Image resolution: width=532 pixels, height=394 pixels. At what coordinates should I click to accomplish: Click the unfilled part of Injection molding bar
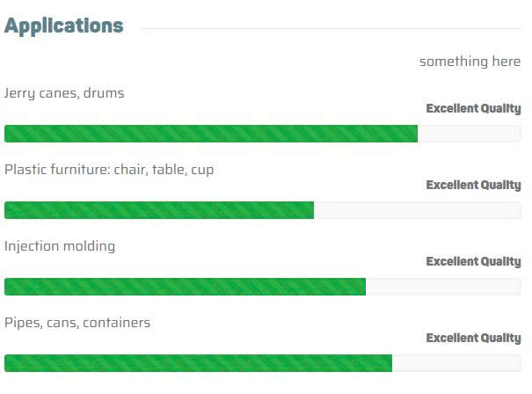coord(443,287)
